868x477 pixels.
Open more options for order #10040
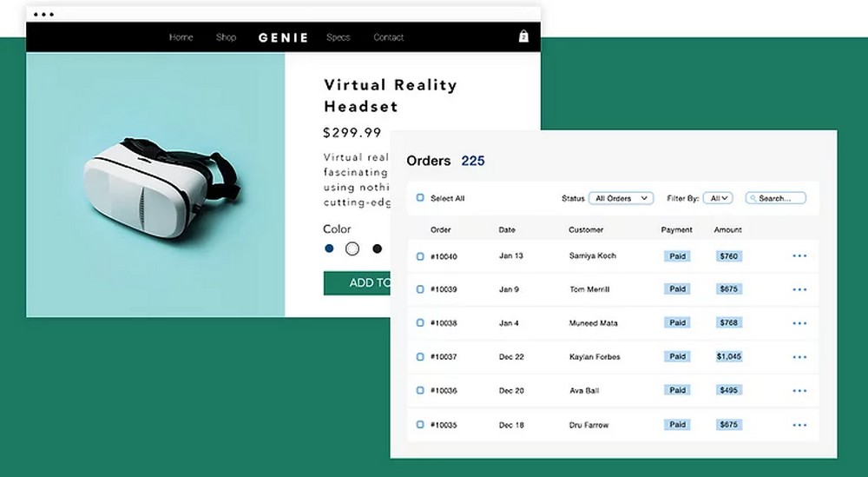coord(799,256)
